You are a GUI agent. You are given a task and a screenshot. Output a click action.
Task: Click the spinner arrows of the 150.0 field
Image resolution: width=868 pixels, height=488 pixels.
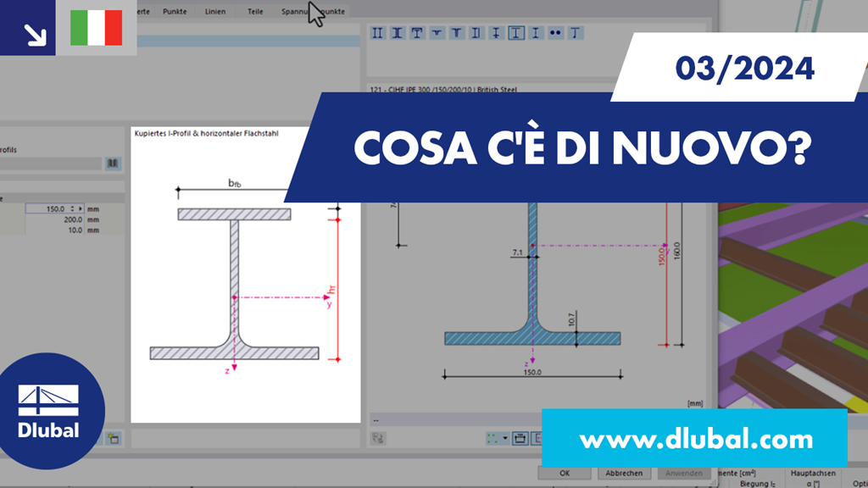[72, 208]
